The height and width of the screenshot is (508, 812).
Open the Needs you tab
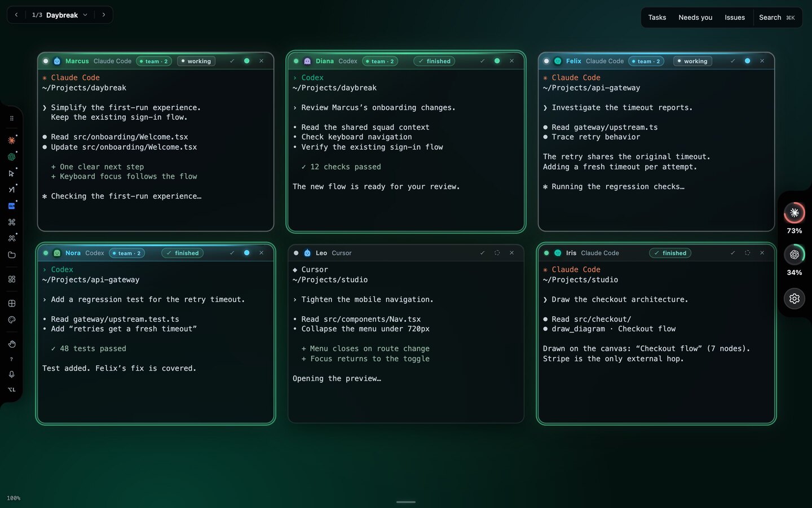[x=695, y=17]
